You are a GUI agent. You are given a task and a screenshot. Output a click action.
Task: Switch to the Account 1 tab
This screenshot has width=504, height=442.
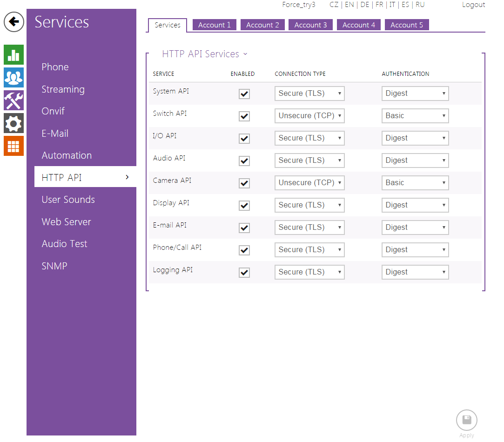[214, 25]
